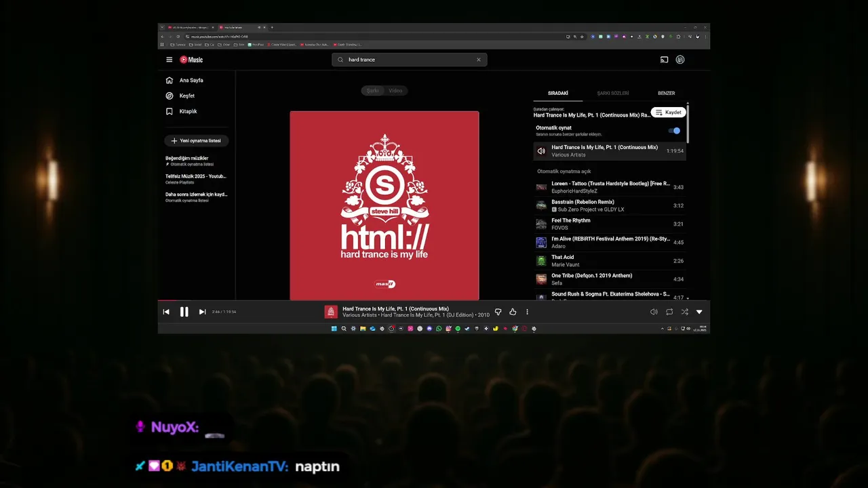Switch player to Video mode
868x488 pixels.
pos(395,90)
